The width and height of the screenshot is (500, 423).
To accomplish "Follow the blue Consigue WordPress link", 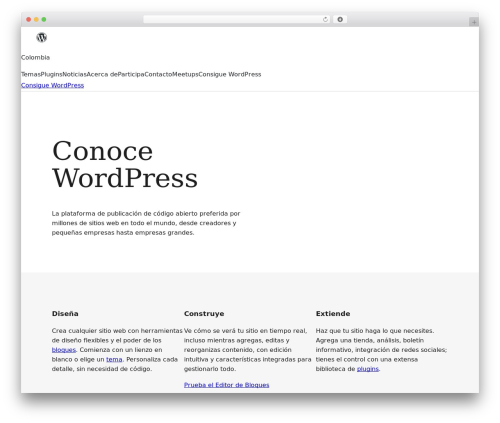I will tap(52, 85).
